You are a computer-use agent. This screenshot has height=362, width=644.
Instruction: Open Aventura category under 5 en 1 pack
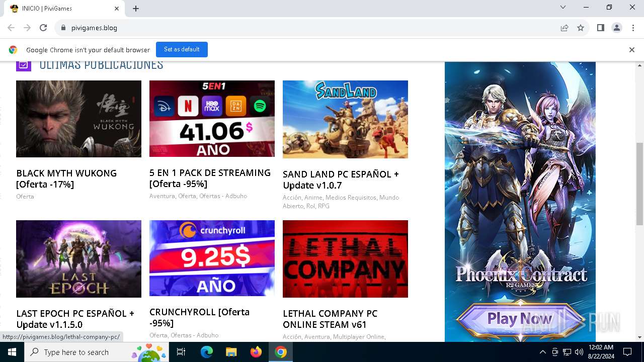coord(162,196)
